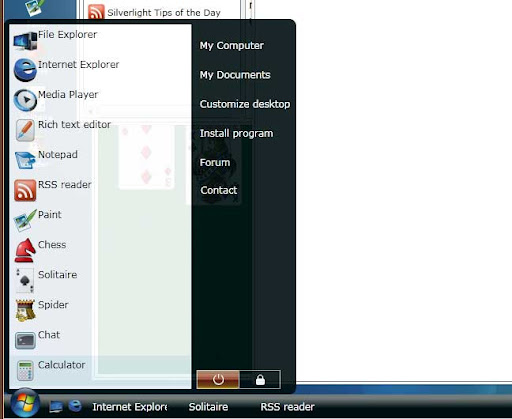Switch to the RSS reader taskbar button
Viewport: 512px width, 419px height.
click(287, 407)
